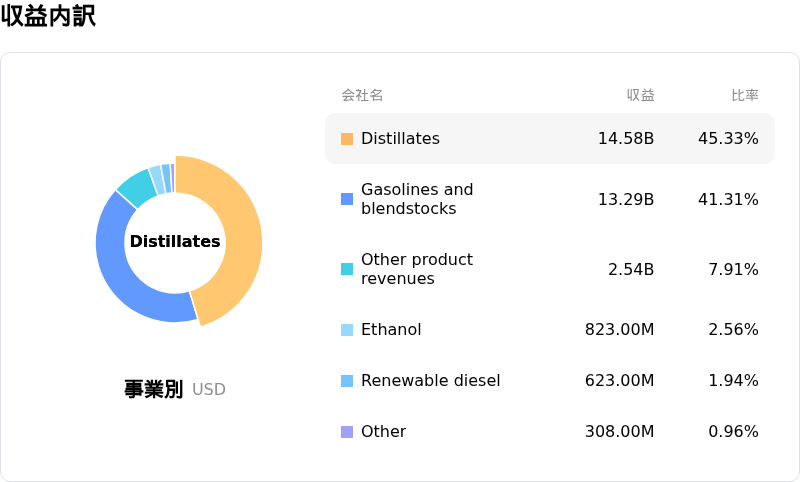Click the Gasolines and blendstocks row label
Viewport: 800px width, 482px height.
pos(417,199)
